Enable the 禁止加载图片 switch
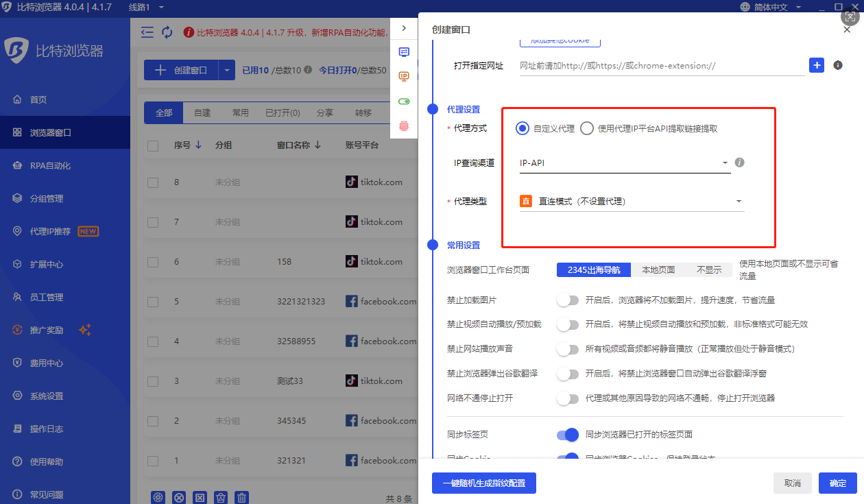 [568, 300]
